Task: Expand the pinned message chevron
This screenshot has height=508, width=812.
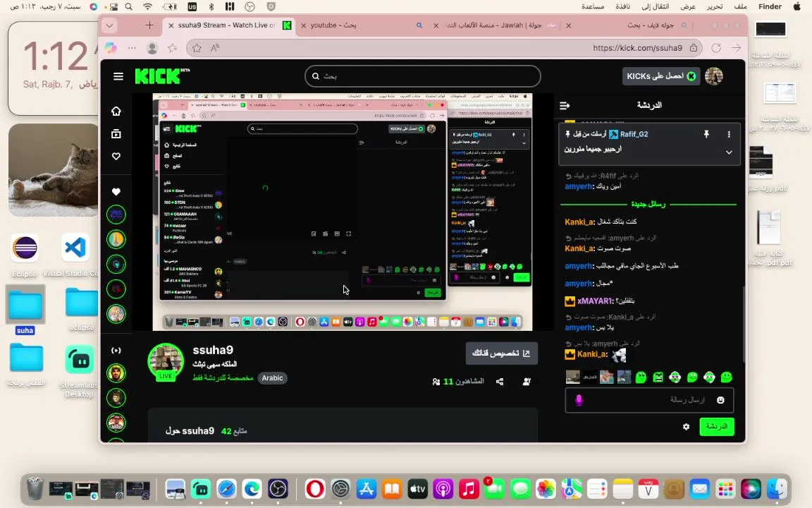Action: point(729,152)
